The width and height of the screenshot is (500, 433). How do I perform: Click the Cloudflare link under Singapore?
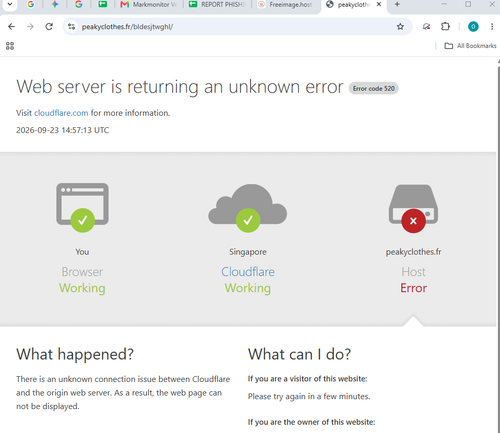click(248, 272)
